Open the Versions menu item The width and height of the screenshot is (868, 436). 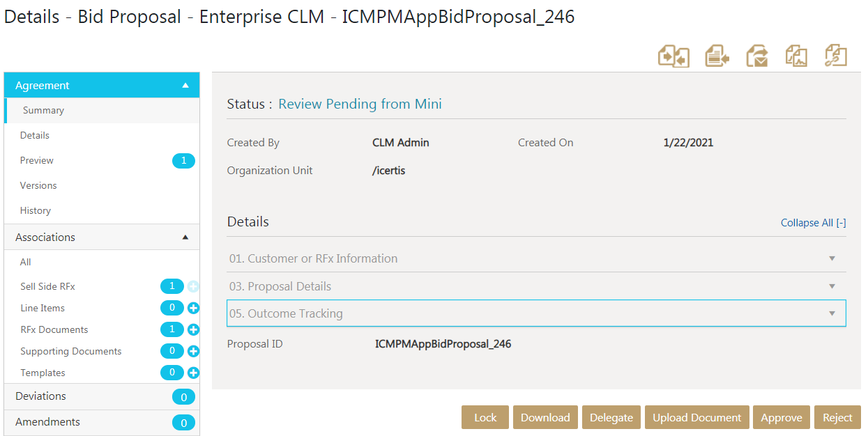tap(38, 185)
